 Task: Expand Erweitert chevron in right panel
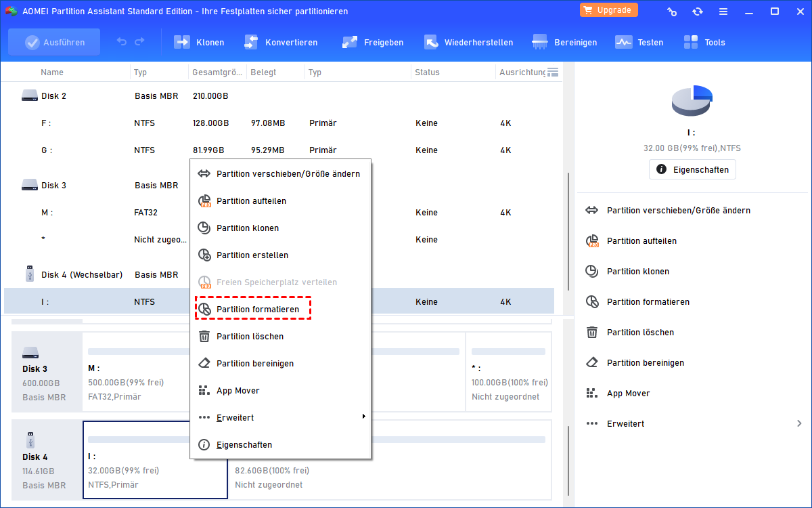[799, 424]
